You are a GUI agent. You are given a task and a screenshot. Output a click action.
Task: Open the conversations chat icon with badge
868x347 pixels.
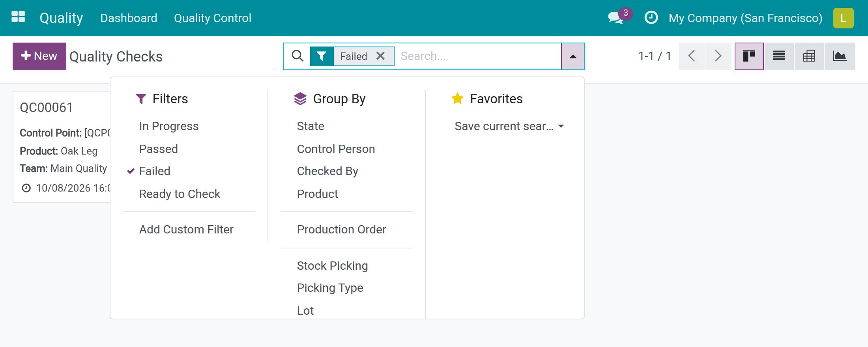point(619,17)
